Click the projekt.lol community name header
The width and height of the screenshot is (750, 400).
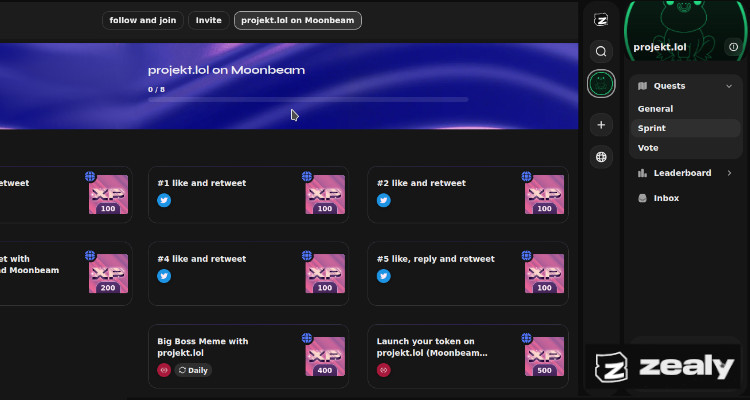tap(660, 47)
